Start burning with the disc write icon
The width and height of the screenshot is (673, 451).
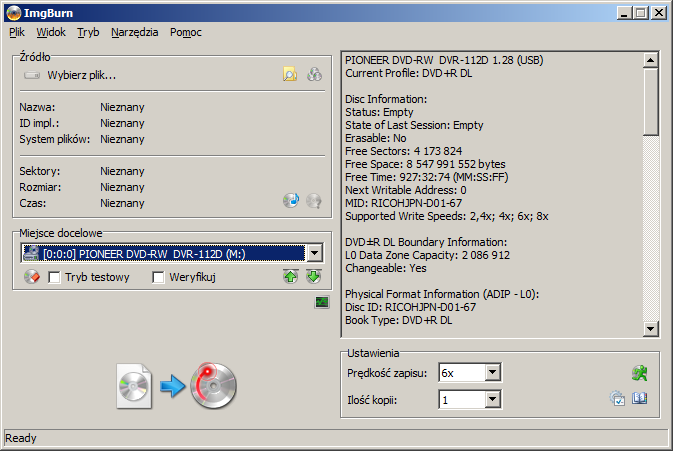pos(213,385)
